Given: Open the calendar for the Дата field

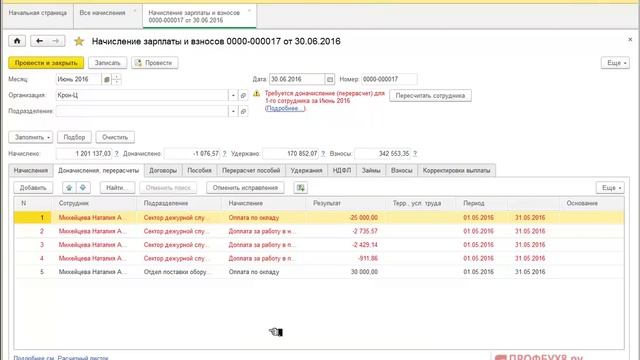Looking at the screenshot, I should pyautogui.click(x=330, y=79).
